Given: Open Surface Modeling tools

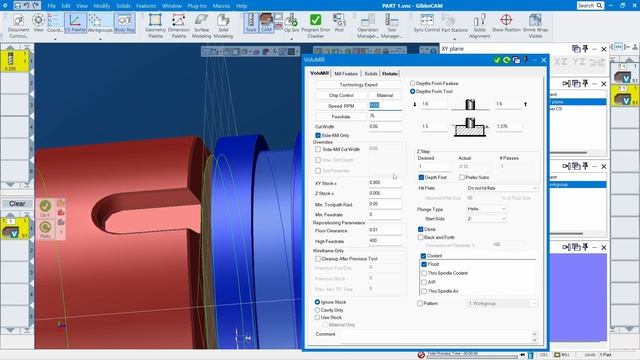Looking at the screenshot, I should point(201,25).
